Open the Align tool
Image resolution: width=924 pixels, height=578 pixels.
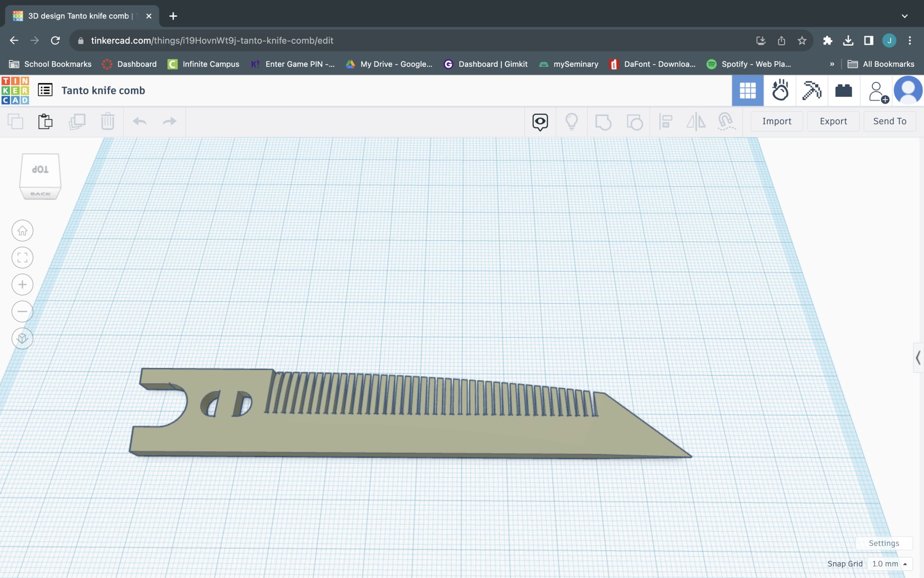[x=666, y=121]
